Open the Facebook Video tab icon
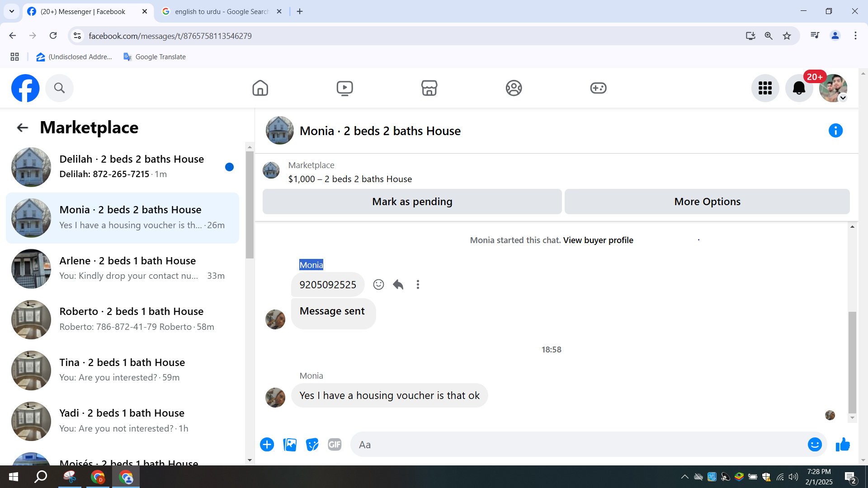This screenshot has width=868, height=488. pyautogui.click(x=344, y=88)
